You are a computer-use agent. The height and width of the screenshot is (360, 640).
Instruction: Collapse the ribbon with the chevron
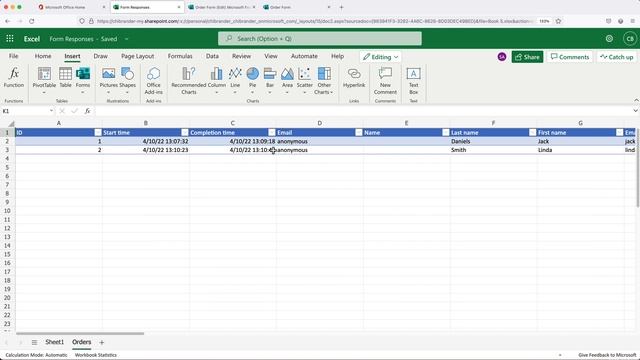[x=636, y=100]
